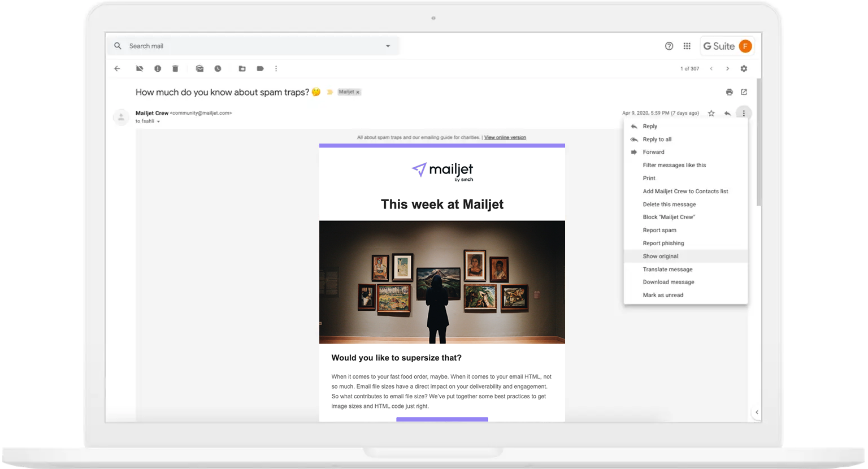Mark as unread envelope icon
868x469 pixels.
click(199, 68)
